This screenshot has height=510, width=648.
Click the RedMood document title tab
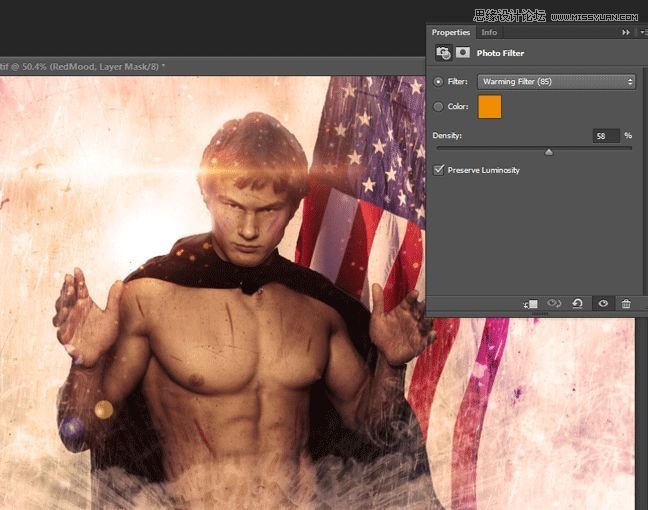click(x=83, y=67)
